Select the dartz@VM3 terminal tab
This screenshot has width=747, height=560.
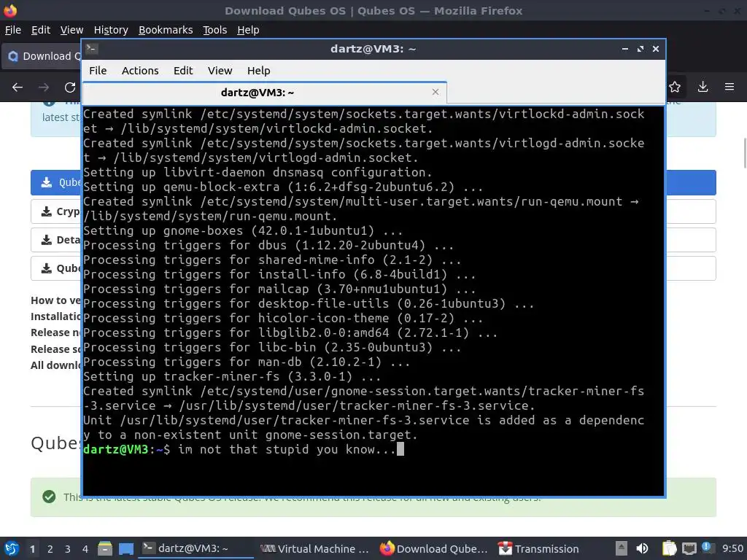point(264,93)
